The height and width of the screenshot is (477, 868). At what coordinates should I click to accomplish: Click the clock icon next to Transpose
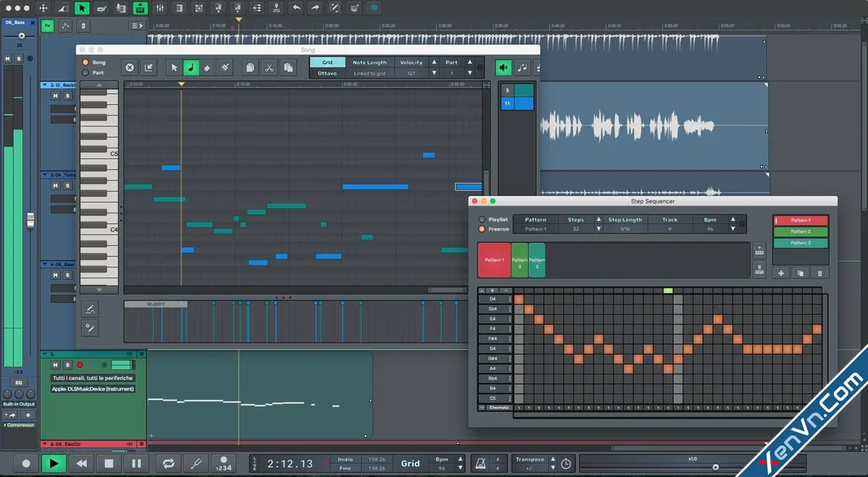(566, 463)
